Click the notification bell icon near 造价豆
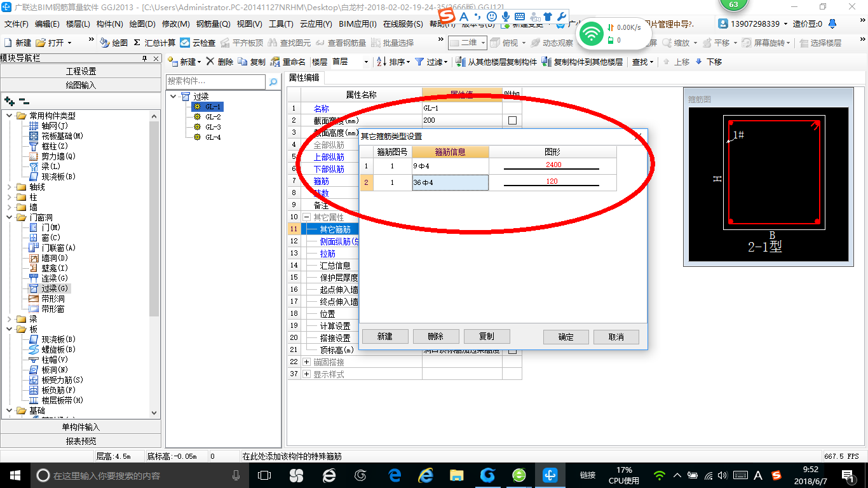Screen dimensions: 868x488 coord(833,24)
